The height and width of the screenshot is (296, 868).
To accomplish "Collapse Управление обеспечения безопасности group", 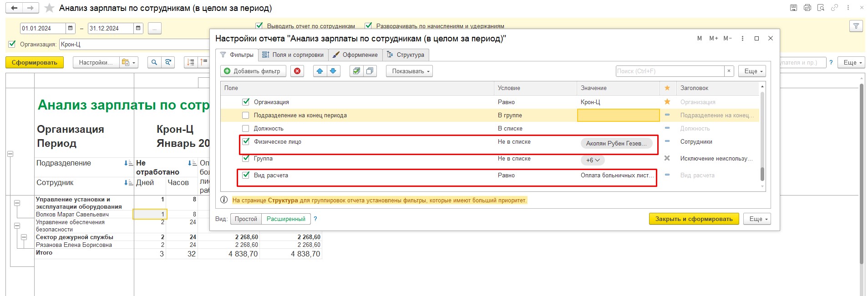I will (x=17, y=226).
